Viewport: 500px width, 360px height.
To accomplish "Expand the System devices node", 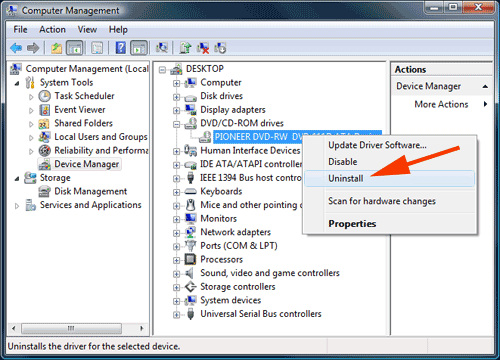I will (x=176, y=301).
